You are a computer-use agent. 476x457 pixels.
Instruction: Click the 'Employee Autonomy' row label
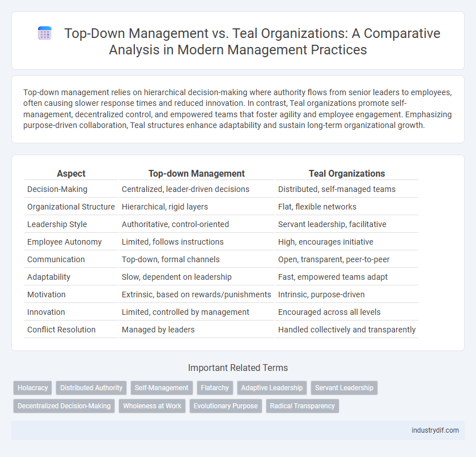pos(65,242)
